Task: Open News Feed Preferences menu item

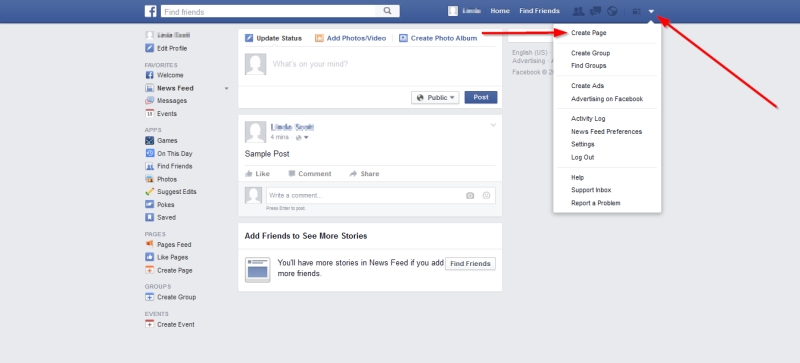Action: point(607,132)
